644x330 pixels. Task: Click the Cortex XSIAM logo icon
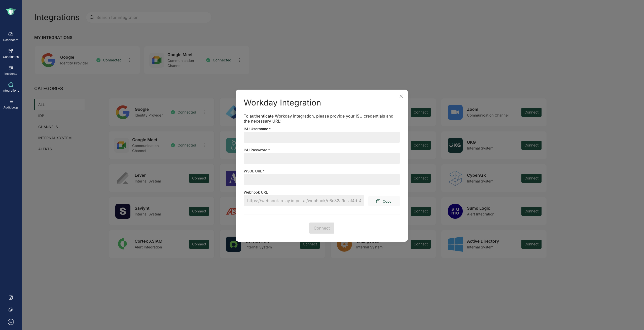click(123, 244)
